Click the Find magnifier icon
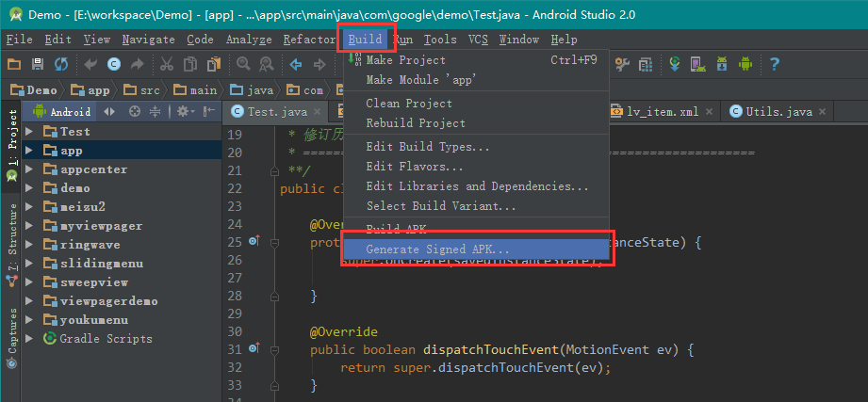 pyautogui.click(x=243, y=65)
